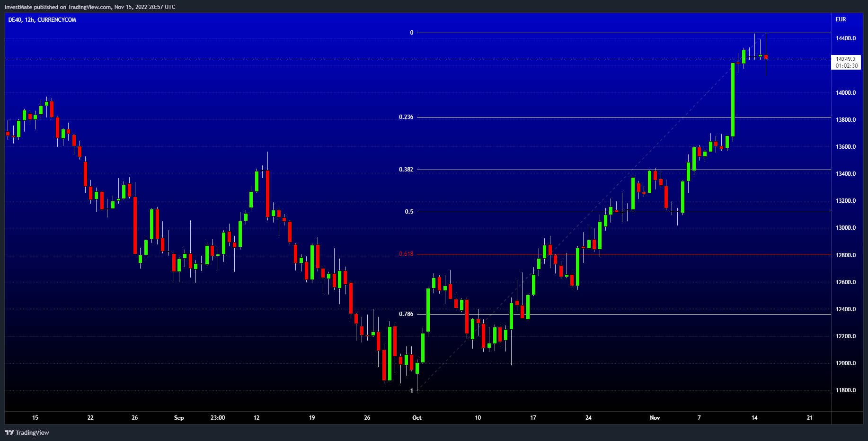This screenshot has height=441, width=868.
Task: Click the 19 date label on time axis
Action: tap(312, 418)
